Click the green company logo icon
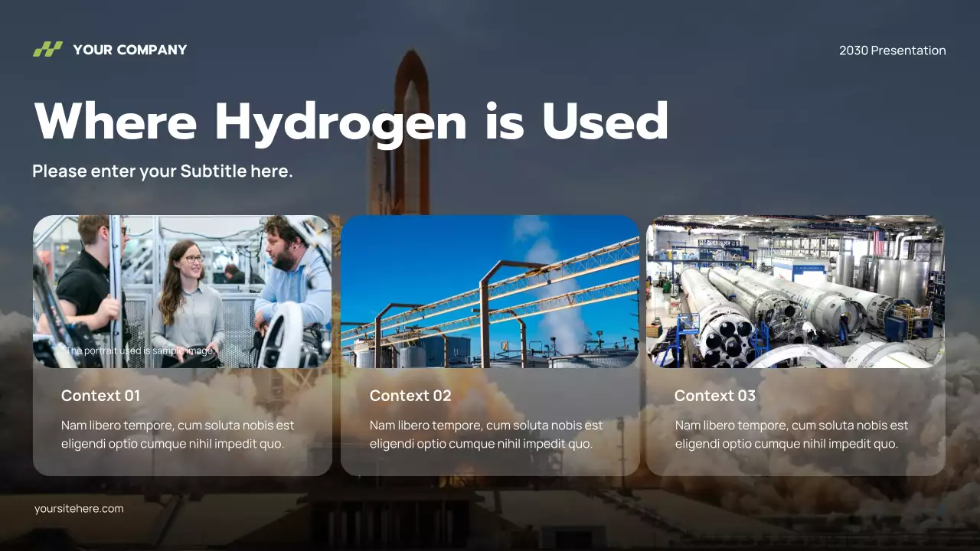This screenshot has height=551, width=980. 47,49
